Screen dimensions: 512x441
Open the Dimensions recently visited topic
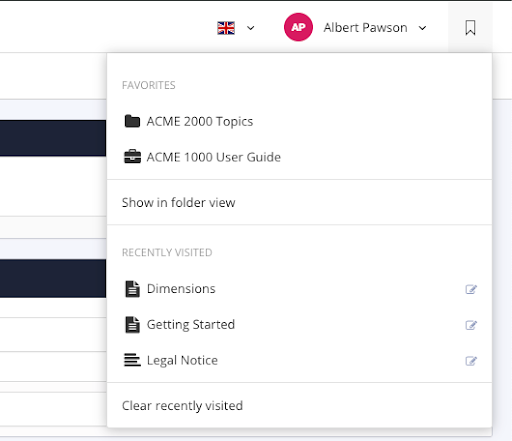pos(181,289)
